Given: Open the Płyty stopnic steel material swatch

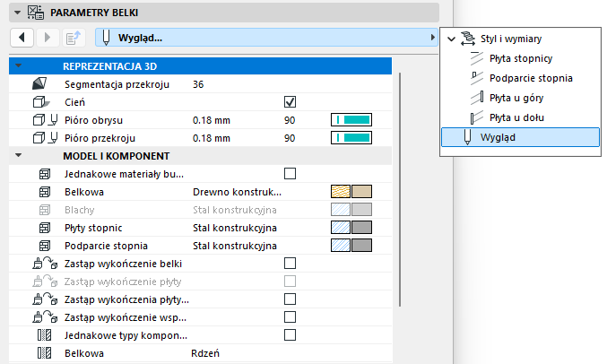Looking at the screenshot, I should click(x=351, y=228).
